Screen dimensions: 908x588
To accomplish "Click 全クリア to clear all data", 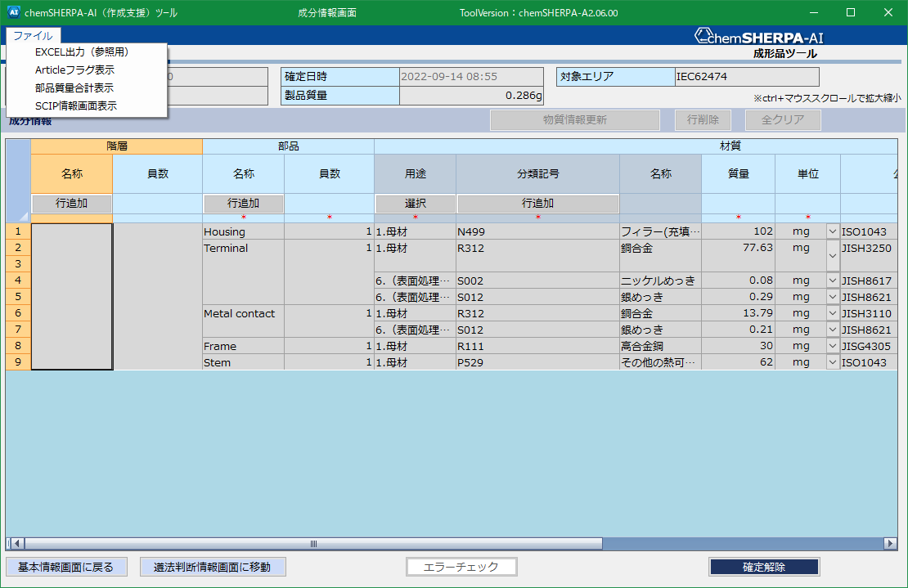I will 782,119.
